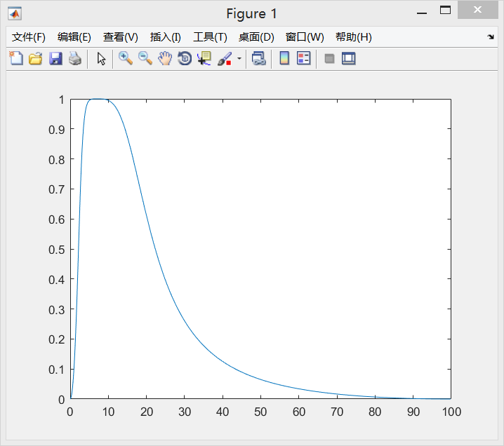Activate the Pan hand tool

pyautogui.click(x=165, y=58)
